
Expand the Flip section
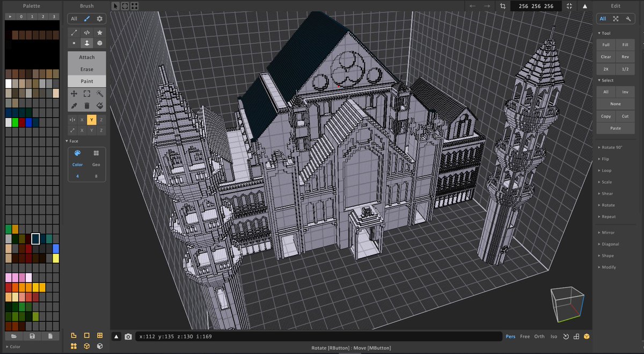click(604, 159)
